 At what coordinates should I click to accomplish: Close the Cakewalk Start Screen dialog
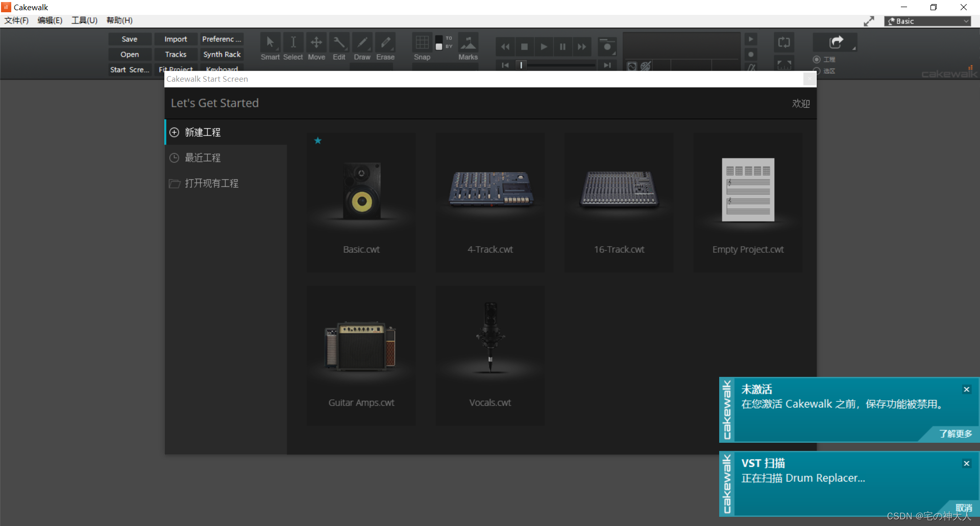pos(810,79)
